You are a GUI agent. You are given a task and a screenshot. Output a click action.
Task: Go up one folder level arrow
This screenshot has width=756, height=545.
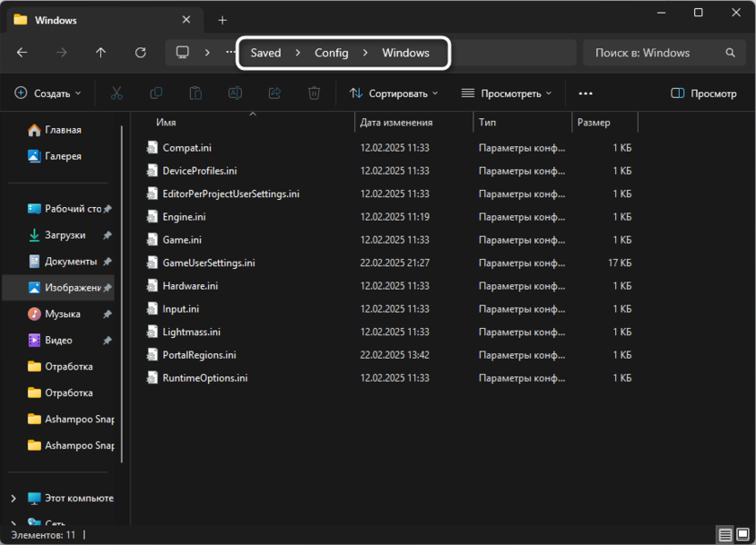[101, 53]
